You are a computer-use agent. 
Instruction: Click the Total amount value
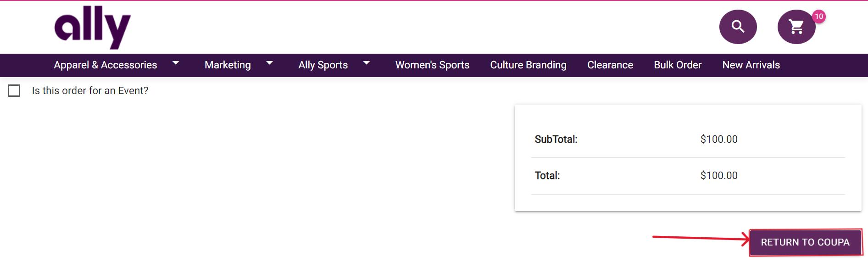click(719, 176)
